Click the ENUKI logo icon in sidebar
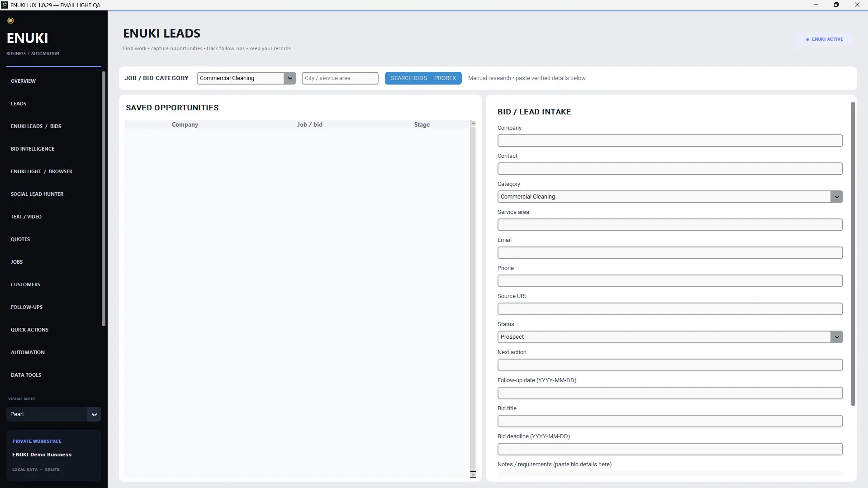Image resolution: width=868 pixels, height=488 pixels. click(x=10, y=20)
